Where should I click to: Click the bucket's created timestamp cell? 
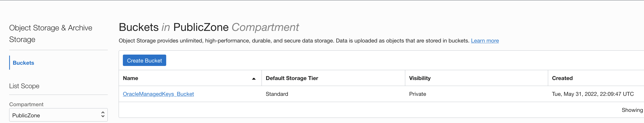click(592, 94)
